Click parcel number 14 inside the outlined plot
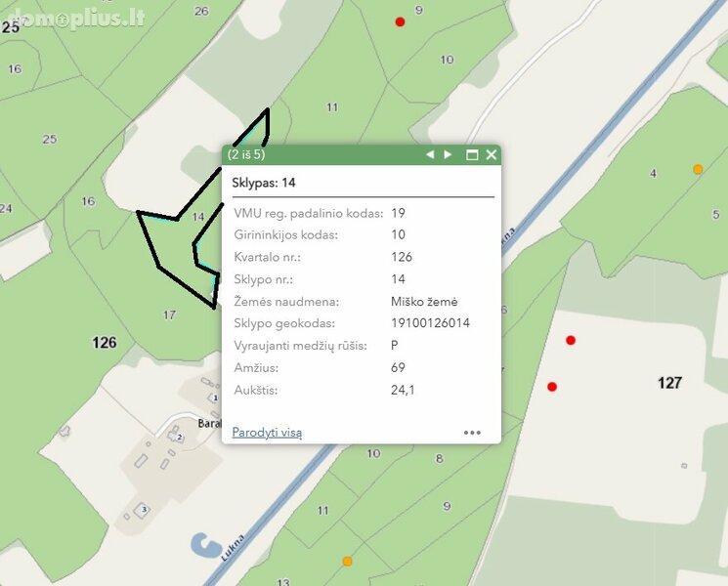The height and width of the screenshot is (586, 728). pyautogui.click(x=198, y=217)
